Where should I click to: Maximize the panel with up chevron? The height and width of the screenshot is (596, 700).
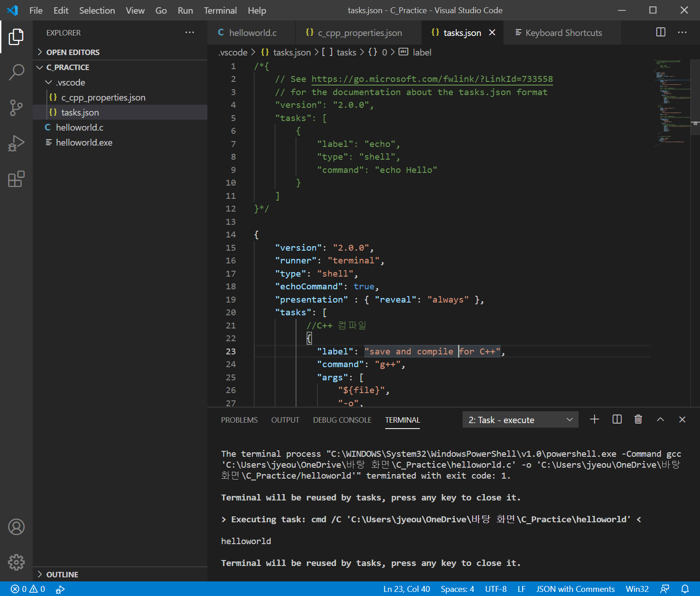tap(660, 419)
